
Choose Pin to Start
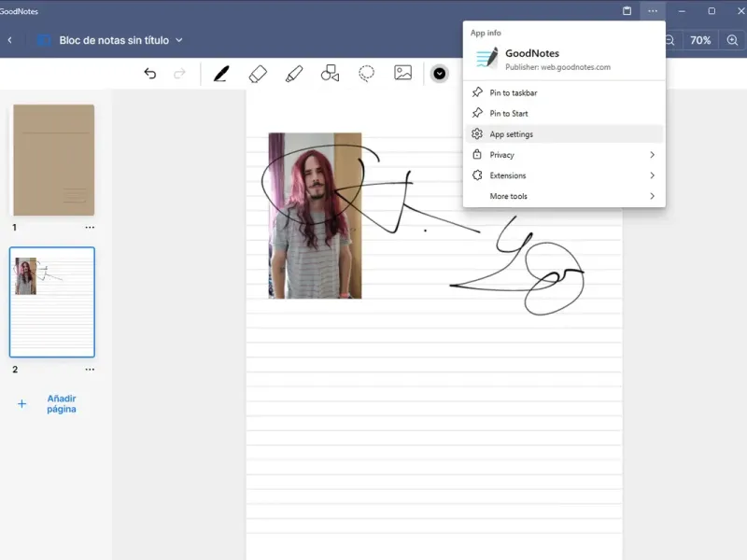pyautogui.click(x=509, y=114)
